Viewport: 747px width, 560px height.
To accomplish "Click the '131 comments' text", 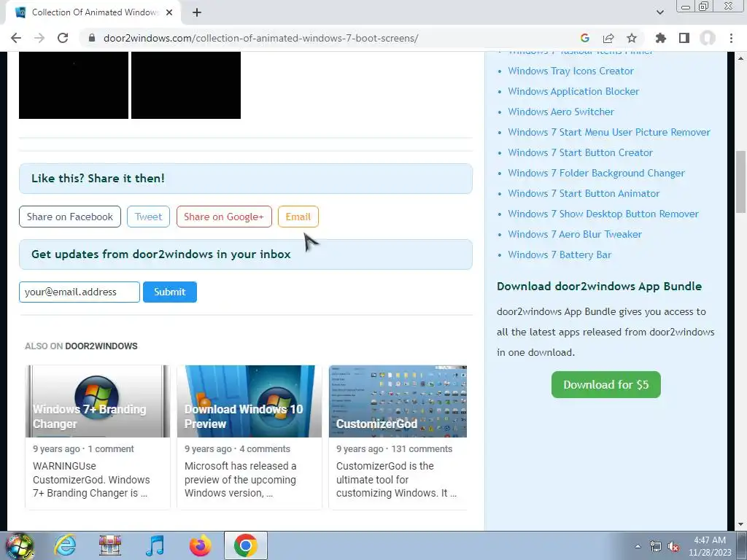I will tap(422, 449).
